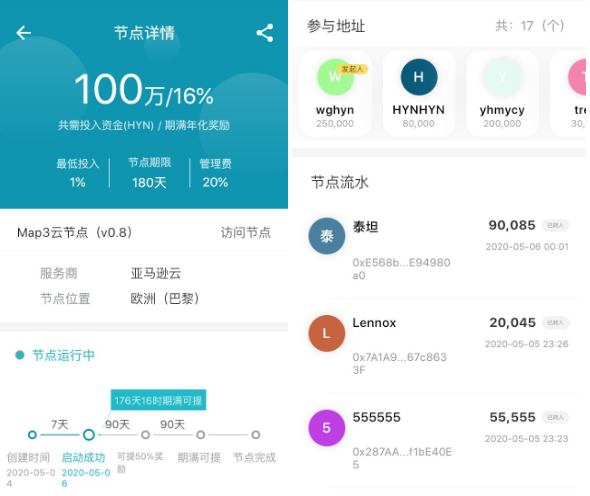Open the 泰坦 avatar in node flow
This screenshot has height=496, width=590.
(x=327, y=236)
